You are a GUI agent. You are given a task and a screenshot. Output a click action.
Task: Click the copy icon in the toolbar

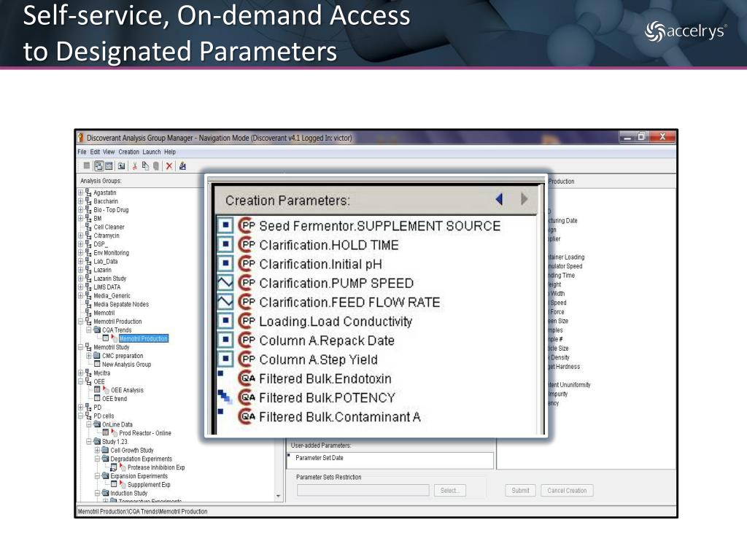tap(146, 166)
